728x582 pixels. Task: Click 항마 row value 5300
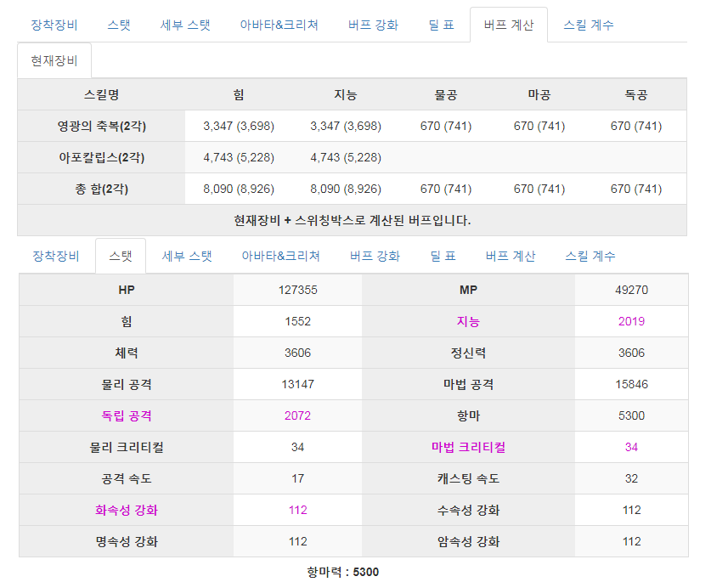pos(631,415)
